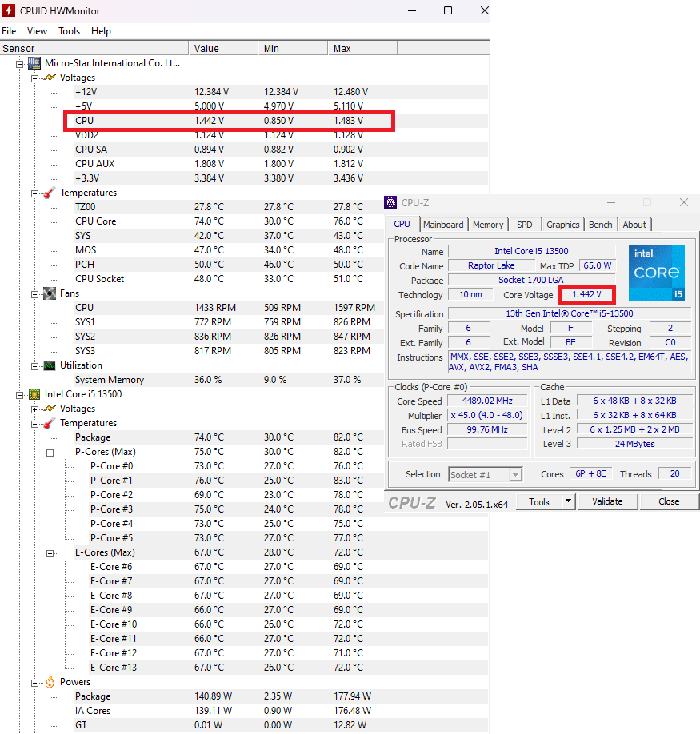Switch to the Bench tab in CPU-Z
Viewport: 700px width, 734px height.
point(600,225)
